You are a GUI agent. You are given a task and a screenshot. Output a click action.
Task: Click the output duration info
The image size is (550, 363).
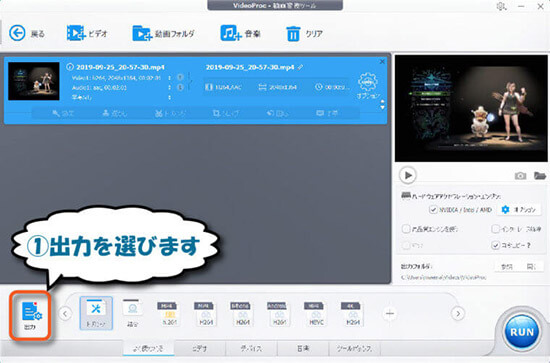click(332, 87)
